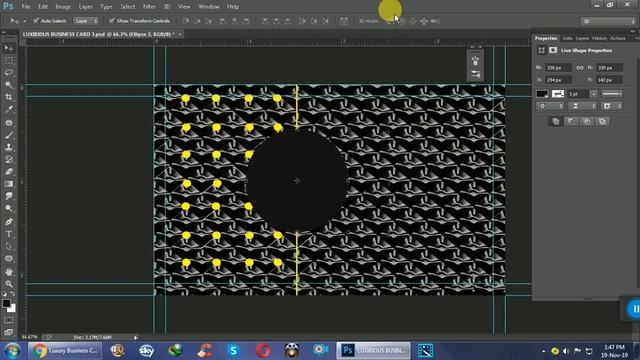Select the Eyedropper tool

click(x=9, y=109)
